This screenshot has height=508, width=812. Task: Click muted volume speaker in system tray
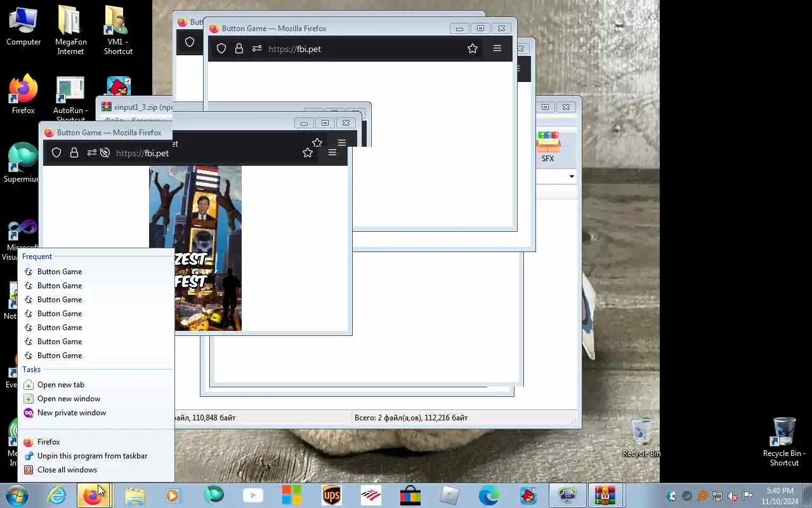point(733,496)
